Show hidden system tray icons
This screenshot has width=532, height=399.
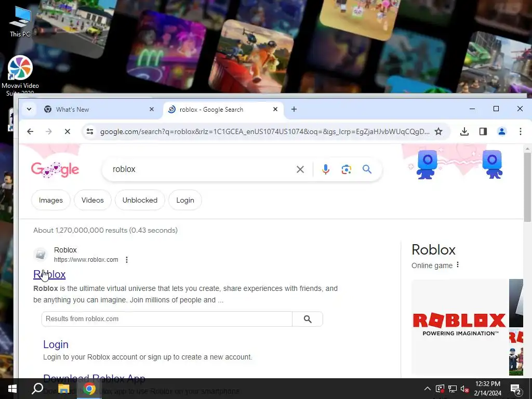tap(427, 389)
